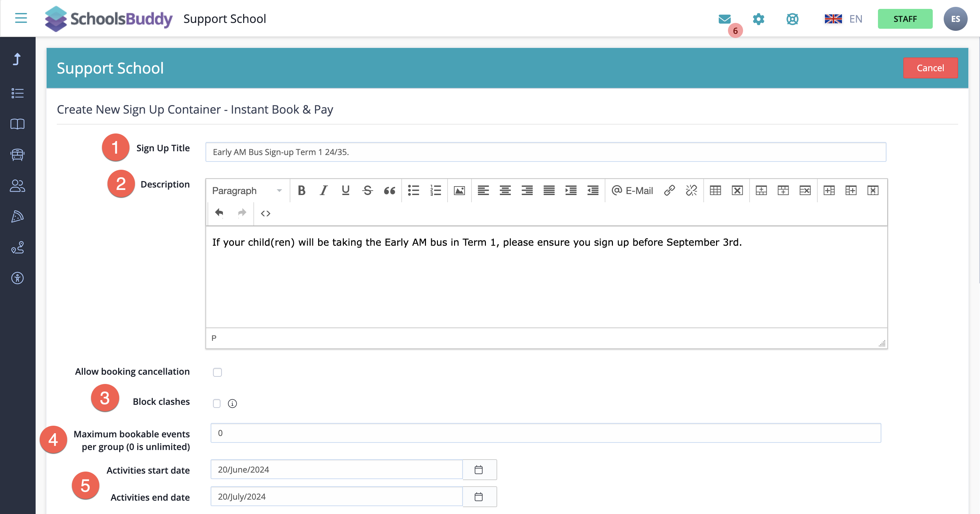Viewport: 980px width, 514px height.
Task: Undo the last edit
Action: pyautogui.click(x=219, y=213)
